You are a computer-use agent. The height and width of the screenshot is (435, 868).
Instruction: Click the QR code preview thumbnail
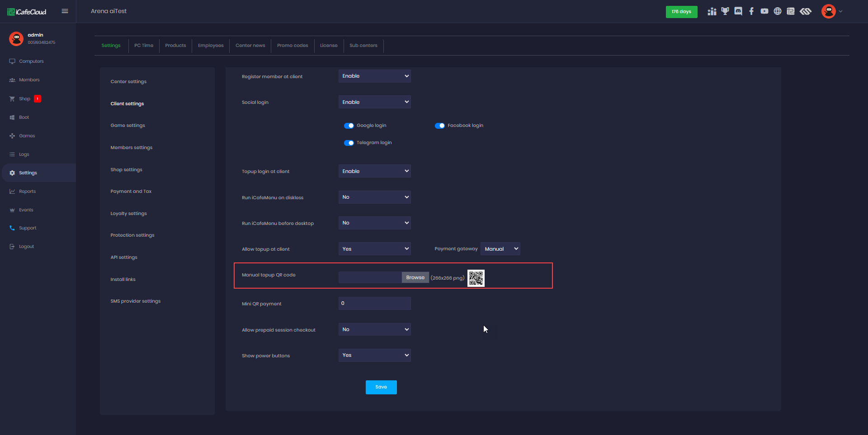(x=476, y=278)
